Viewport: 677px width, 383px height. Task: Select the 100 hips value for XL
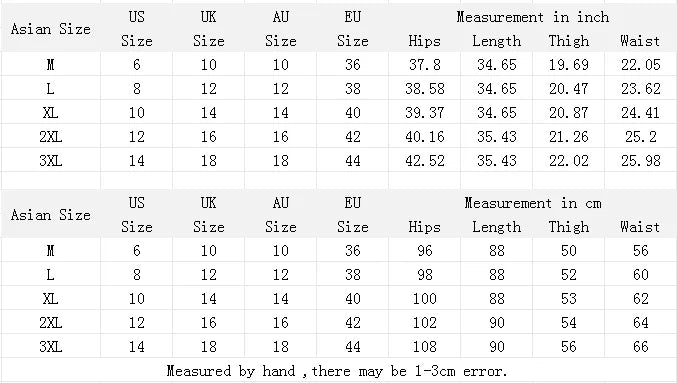coord(425,299)
